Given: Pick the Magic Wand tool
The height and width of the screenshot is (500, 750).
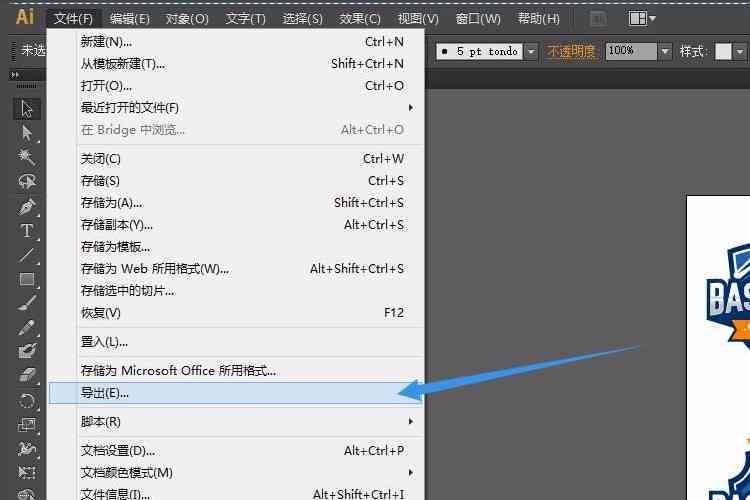Looking at the screenshot, I should (27, 157).
